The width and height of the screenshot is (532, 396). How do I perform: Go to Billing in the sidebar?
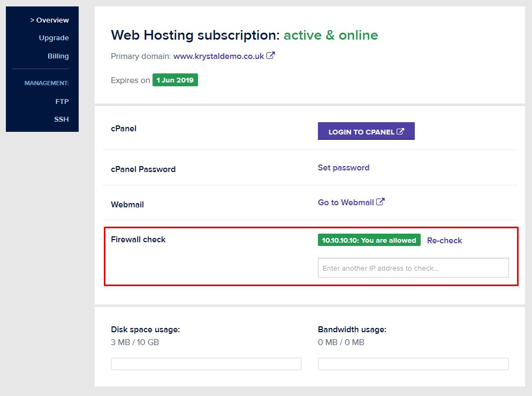click(58, 56)
